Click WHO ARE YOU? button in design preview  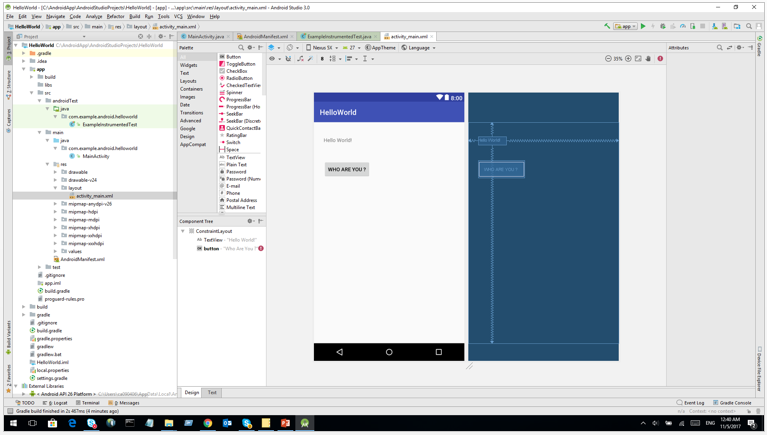pyautogui.click(x=347, y=169)
